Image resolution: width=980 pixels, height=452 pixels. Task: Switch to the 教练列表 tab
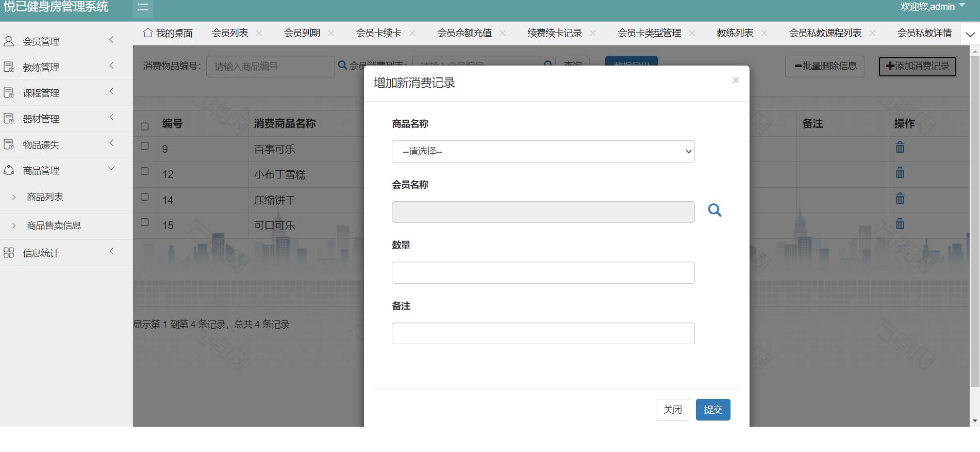pyautogui.click(x=735, y=33)
